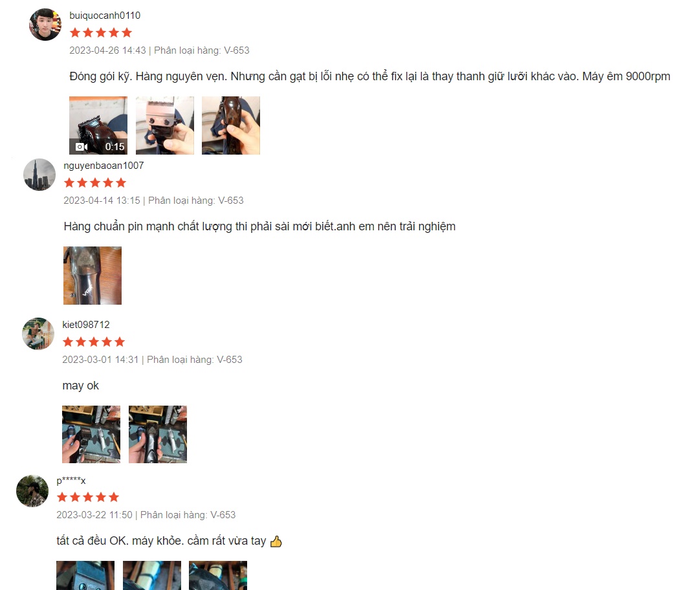Viewport: 700px width, 590px height.
Task: View buiquocanh0110's second photo of clipper blade
Action: pos(165,126)
